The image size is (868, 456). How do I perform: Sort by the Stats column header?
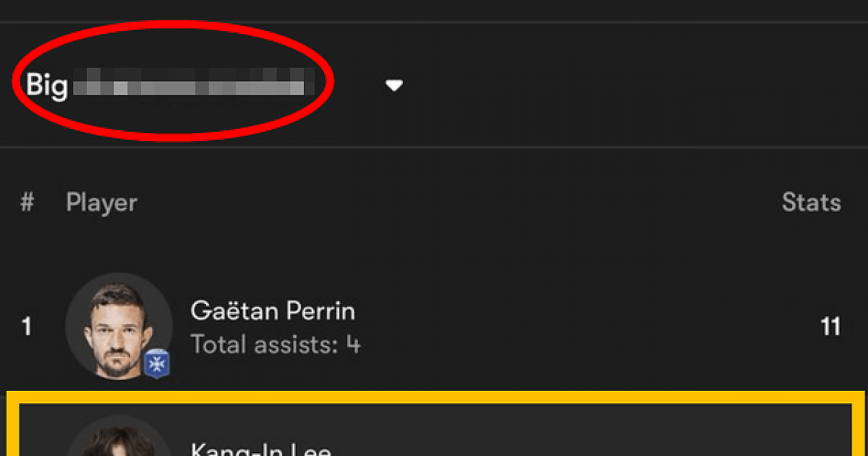pos(811,203)
